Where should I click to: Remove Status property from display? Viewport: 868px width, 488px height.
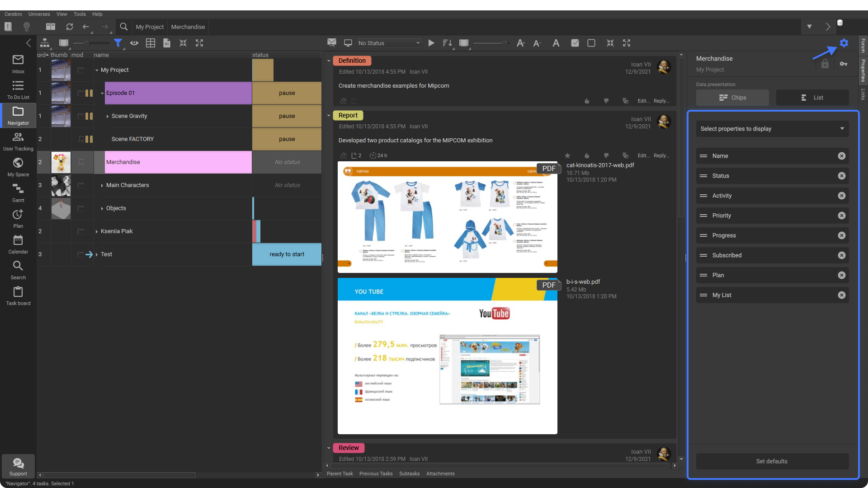842,176
